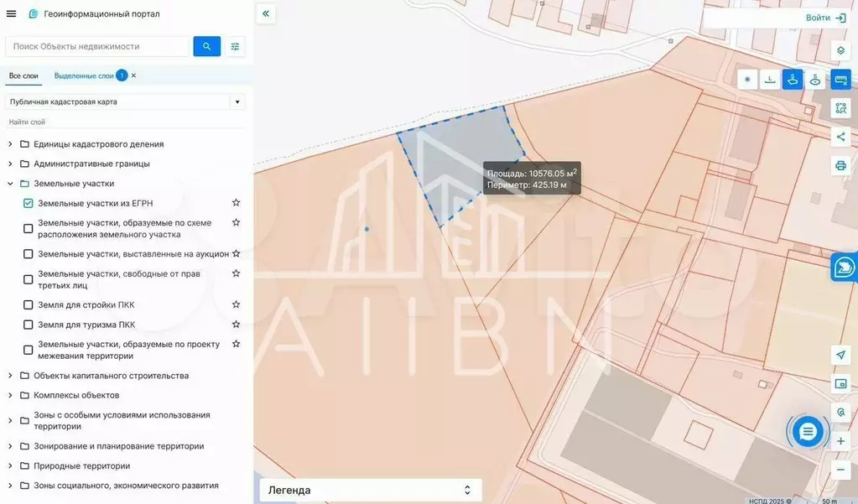
Task: Click the Поиск Объекты недвижимости field
Action: click(97, 46)
